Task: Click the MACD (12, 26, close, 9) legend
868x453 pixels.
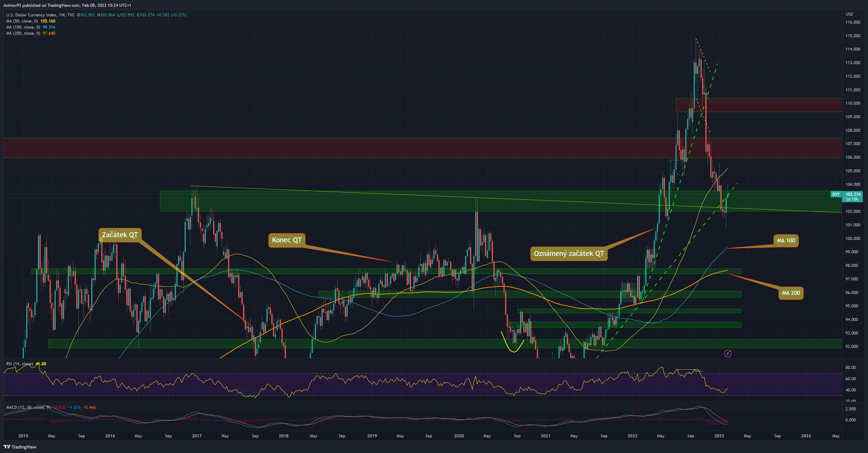Action: pyautogui.click(x=28, y=407)
